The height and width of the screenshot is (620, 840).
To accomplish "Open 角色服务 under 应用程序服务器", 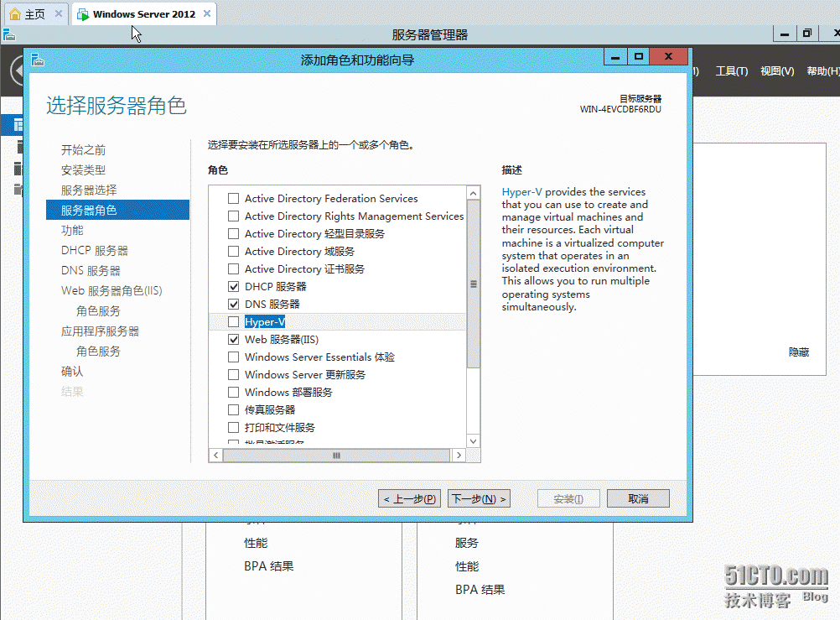I will point(98,352).
